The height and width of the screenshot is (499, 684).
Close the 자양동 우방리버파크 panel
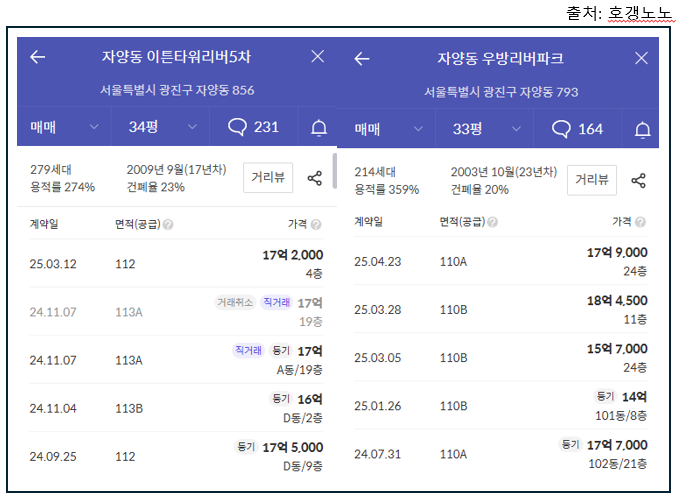[641, 58]
